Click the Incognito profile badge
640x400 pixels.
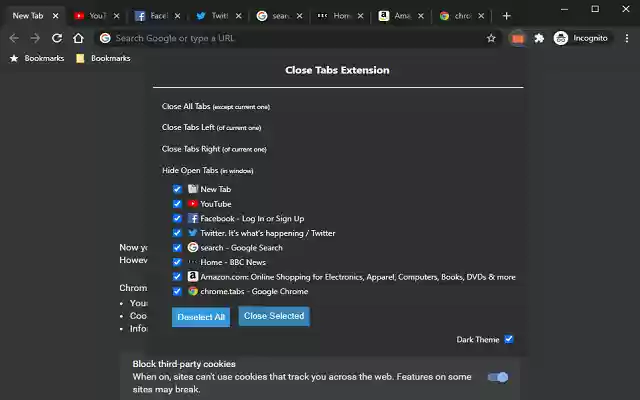(581, 38)
